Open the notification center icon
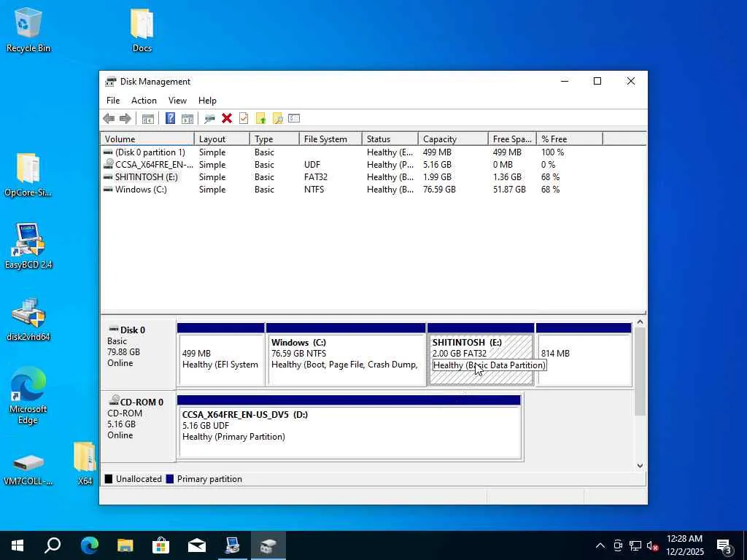The image size is (747, 560). 724,546
